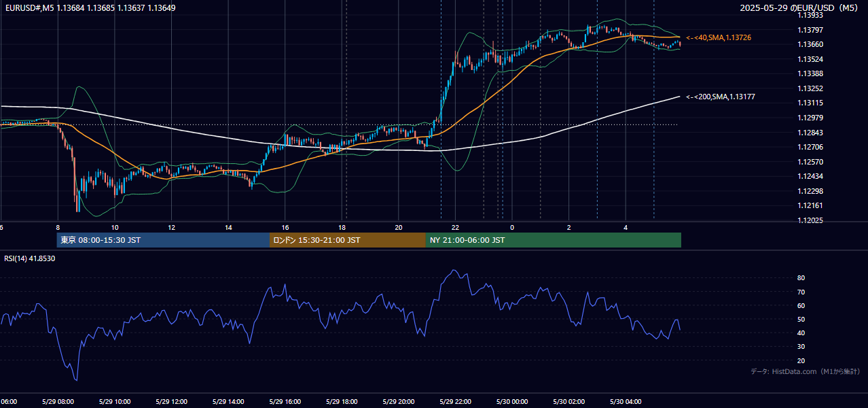Select the 東京 08:00-15:30 JST session bar
868x408 pixels.
(x=163, y=240)
